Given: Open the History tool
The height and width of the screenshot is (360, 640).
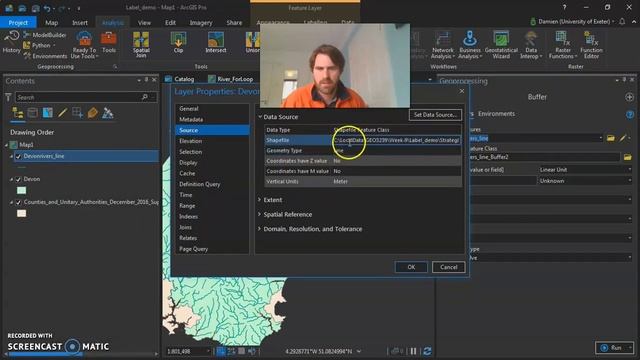Looking at the screenshot, I should [x=11, y=42].
